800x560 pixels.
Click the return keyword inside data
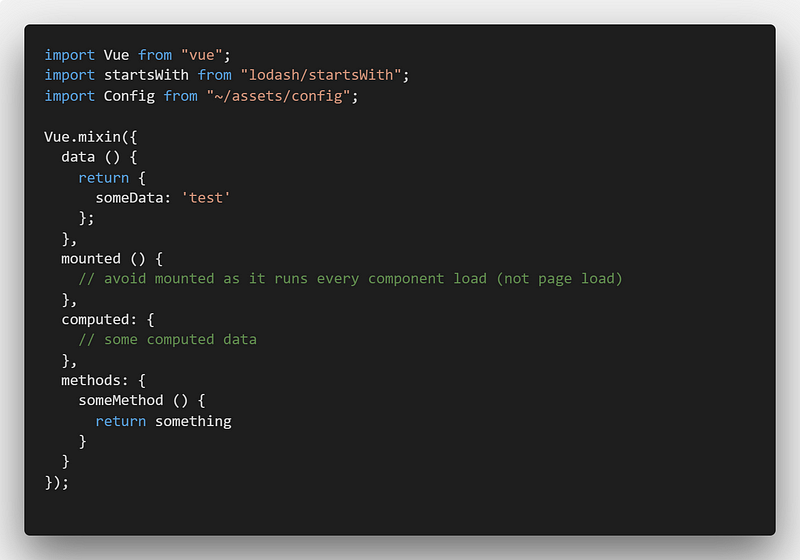coord(104,177)
